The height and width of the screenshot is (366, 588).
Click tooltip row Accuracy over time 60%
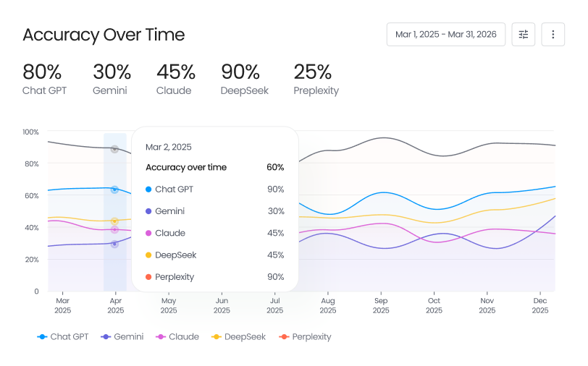click(215, 167)
